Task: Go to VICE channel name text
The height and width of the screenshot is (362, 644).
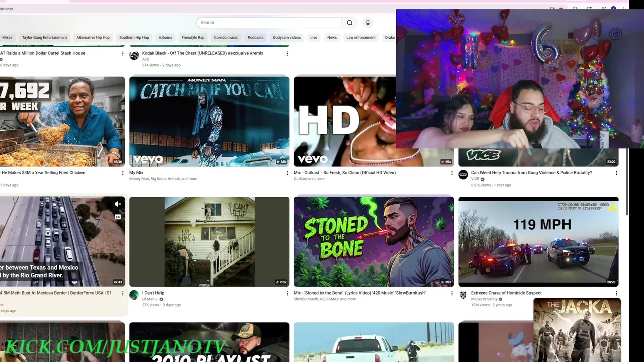Action: [x=475, y=179]
